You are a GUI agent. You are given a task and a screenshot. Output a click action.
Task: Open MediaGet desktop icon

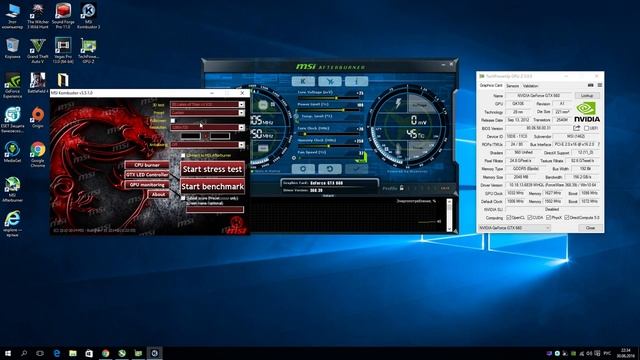point(12,152)
